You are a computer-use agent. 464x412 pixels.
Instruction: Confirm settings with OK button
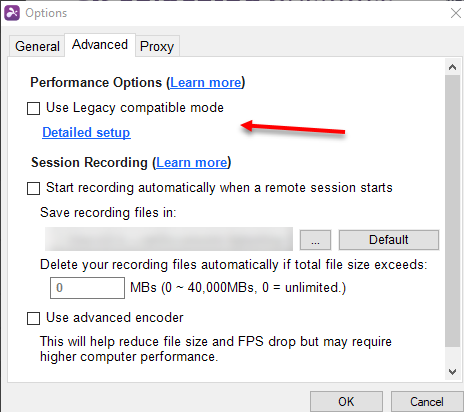click(x=346, y=402)
